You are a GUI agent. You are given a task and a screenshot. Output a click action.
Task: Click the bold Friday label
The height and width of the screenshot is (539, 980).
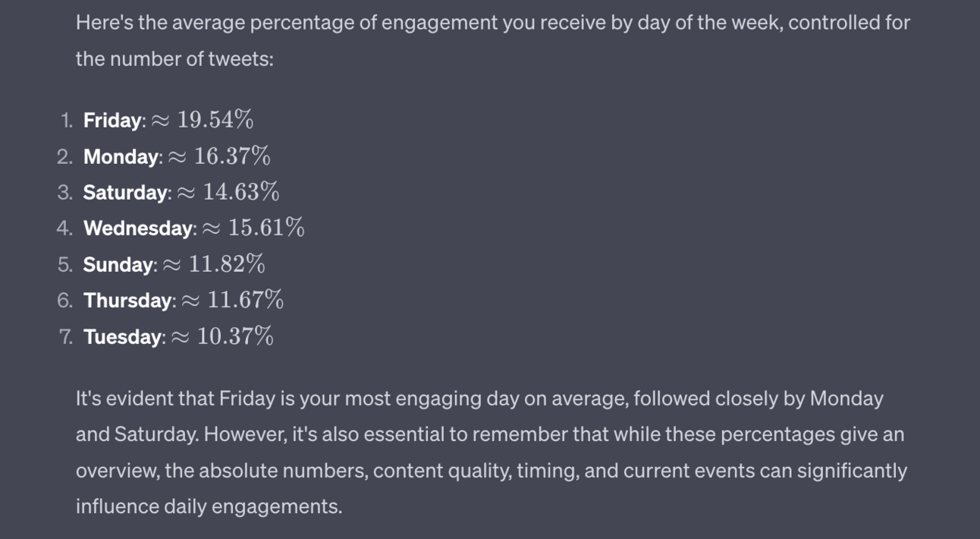coord(113,120)
